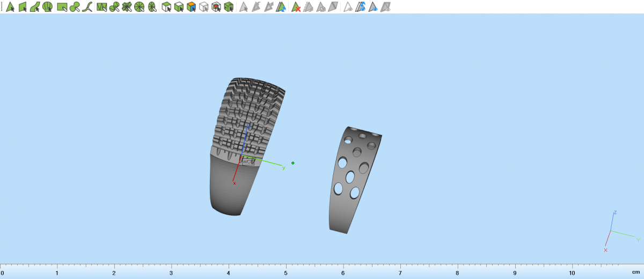Click the orange and blue cube icon
The width and height of the screenshot is (644, 279).
pos(191,7)
